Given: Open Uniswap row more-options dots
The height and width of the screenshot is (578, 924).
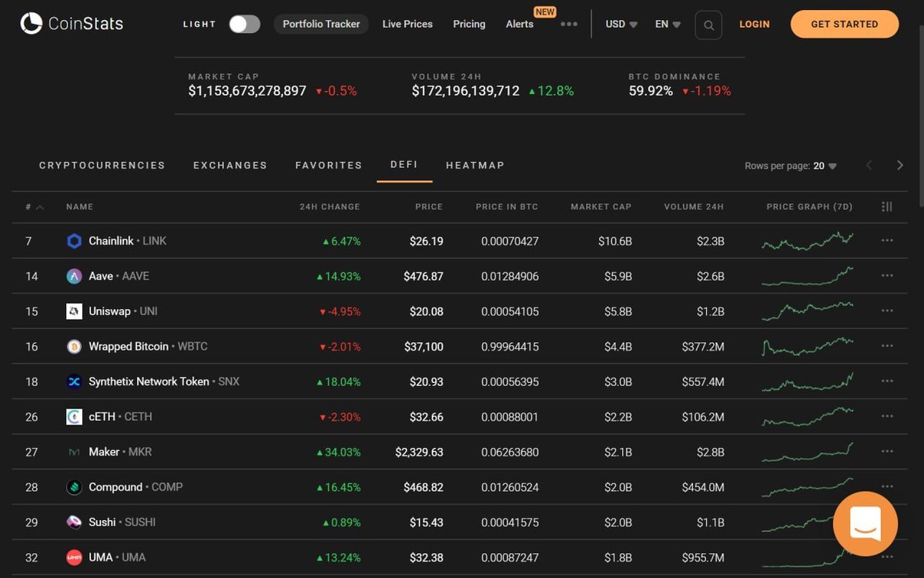Looking at the screenshot, I should [x=887, y=311].
